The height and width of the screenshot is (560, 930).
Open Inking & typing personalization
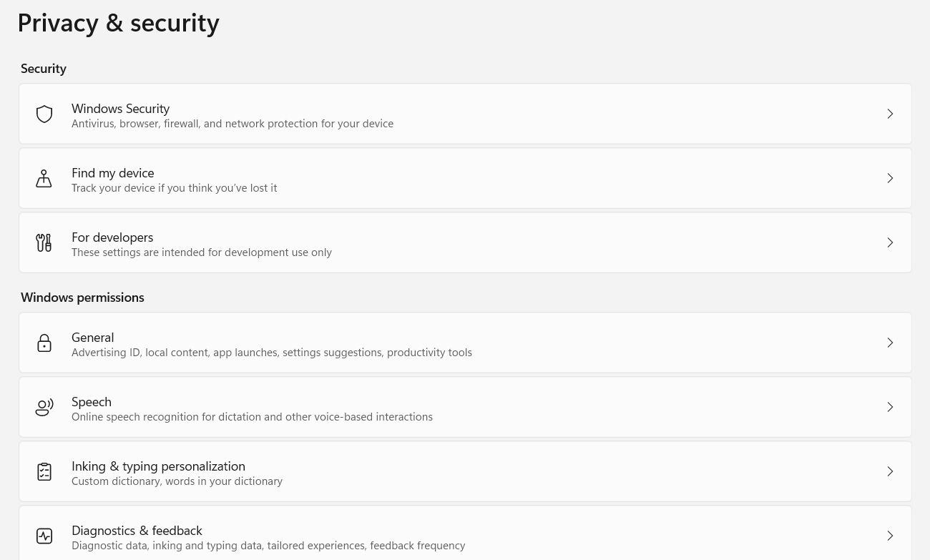tap(465, 471)
